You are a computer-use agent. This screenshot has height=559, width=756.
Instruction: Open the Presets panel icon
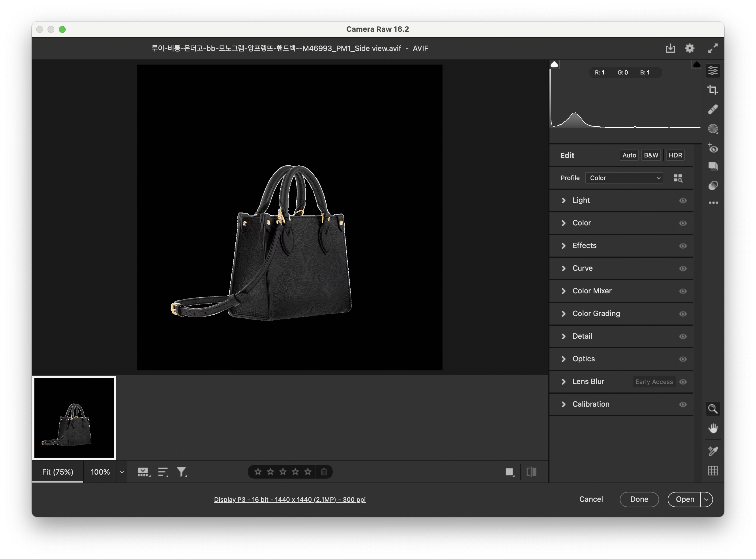click(713, 185)
